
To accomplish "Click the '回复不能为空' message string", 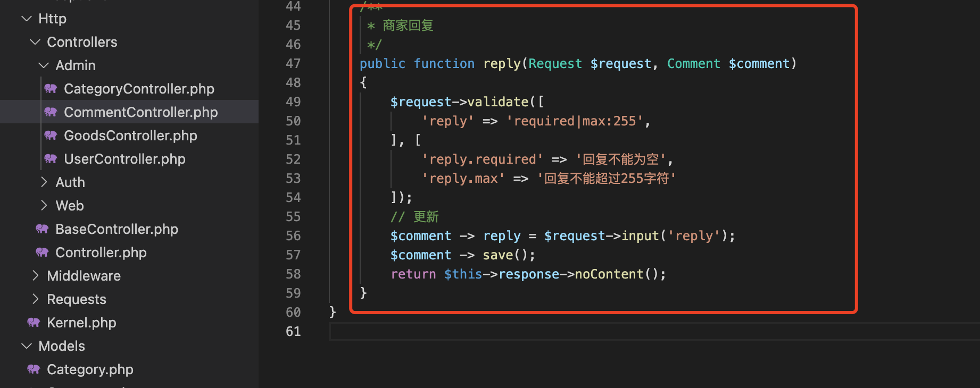I will 621,159.
